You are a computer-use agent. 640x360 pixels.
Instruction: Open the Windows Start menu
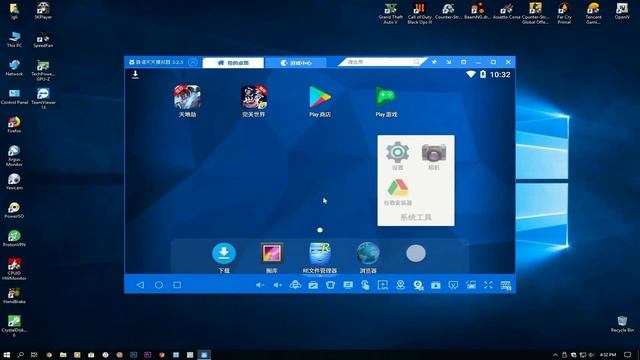[x=7, y=355]
